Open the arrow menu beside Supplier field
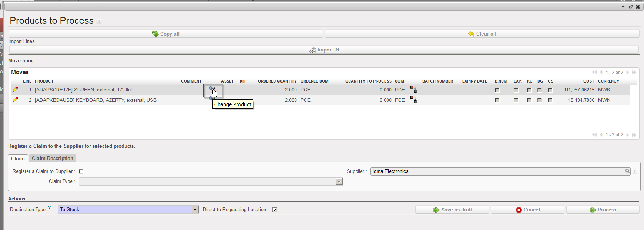The width and height of the screenshot is (644, 230). click(x=635, y=172)
